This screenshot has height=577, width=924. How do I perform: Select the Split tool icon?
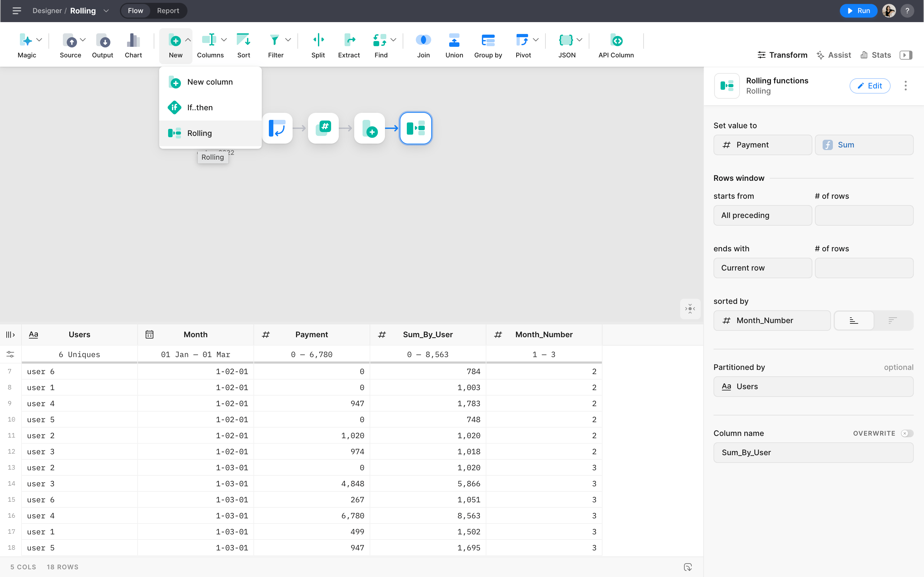pos(318,40)
